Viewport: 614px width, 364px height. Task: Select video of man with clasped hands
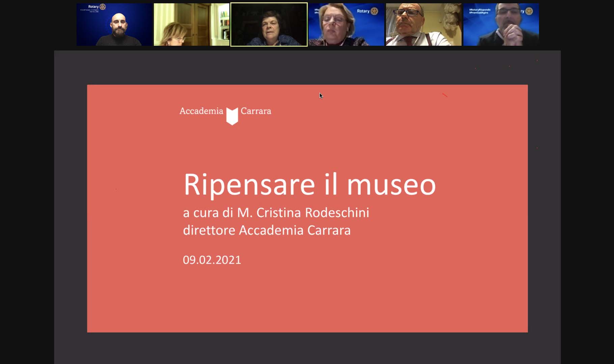coord(501,25)
